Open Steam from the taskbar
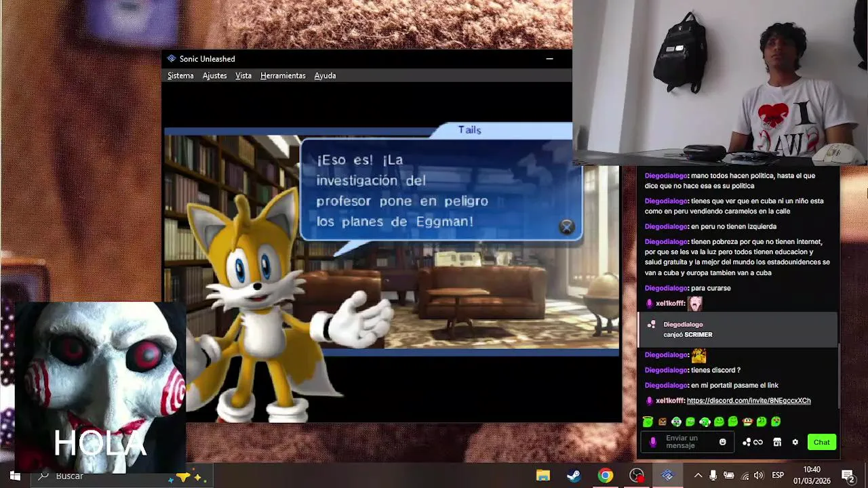This screenshot has height=488, width=868. [574, 476]
